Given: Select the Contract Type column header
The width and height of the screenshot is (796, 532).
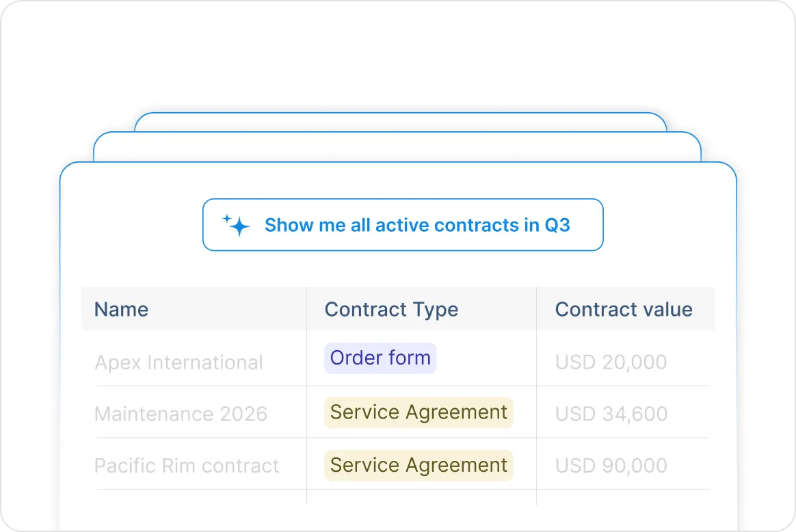Looking at the screenshot, I should coord(391,309).
